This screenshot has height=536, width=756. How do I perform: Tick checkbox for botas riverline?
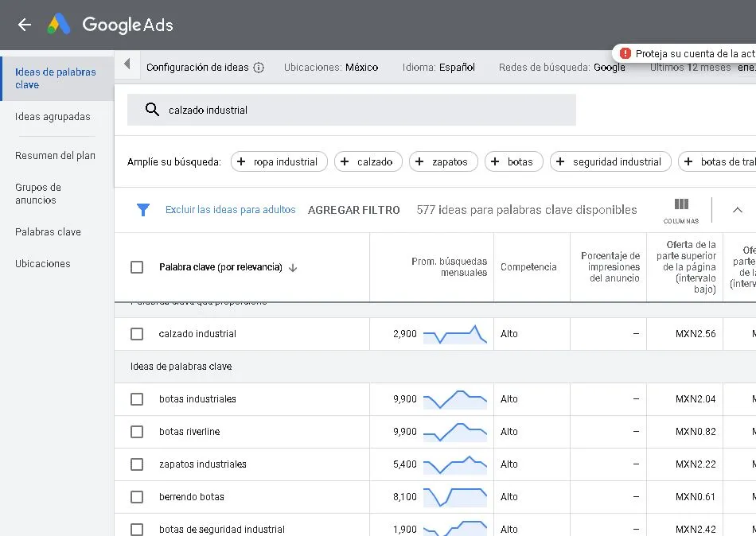[x=137, y=431]
